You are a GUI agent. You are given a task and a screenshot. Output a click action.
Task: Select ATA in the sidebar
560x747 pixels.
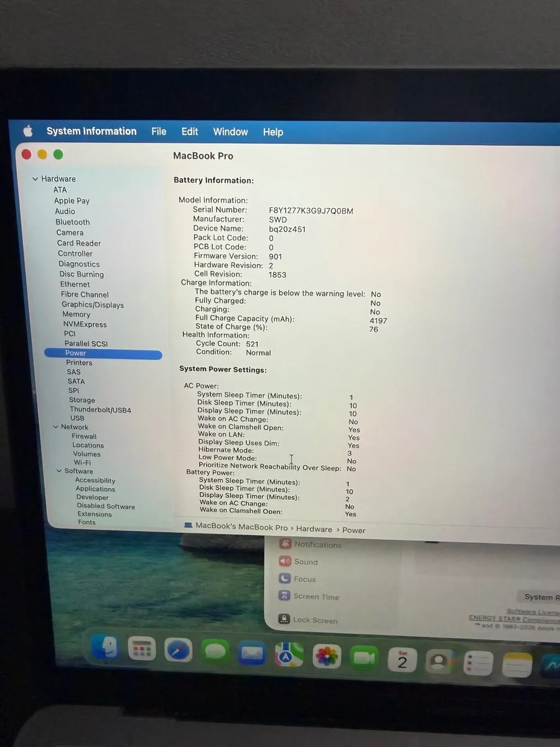coord(60,190)
